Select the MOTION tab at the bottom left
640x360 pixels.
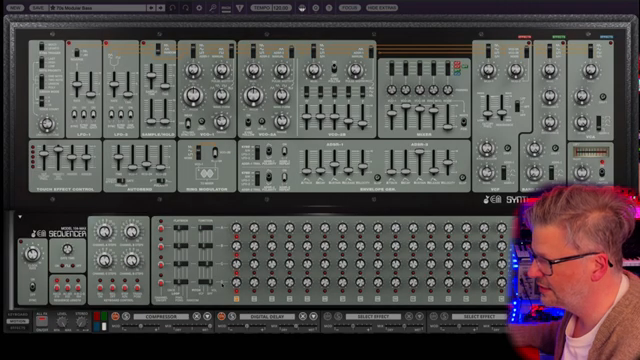(x=18, y=321)
